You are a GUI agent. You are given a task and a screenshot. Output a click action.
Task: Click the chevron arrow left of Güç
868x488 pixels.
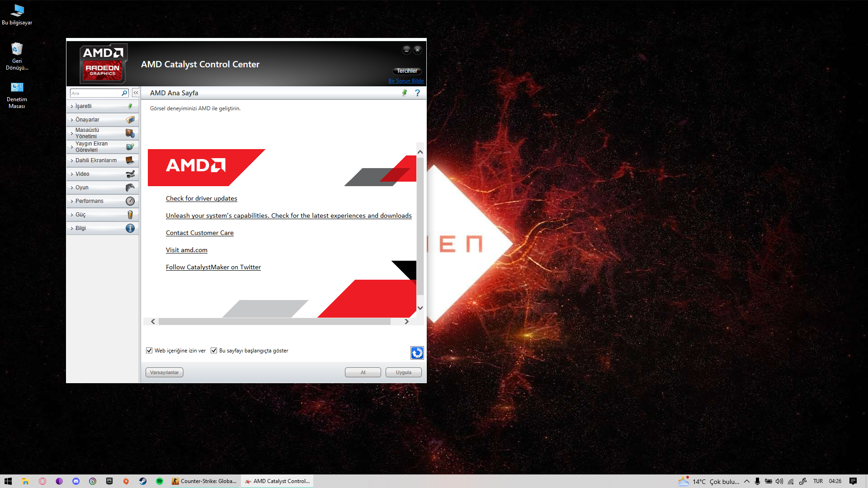coord(72,215)
